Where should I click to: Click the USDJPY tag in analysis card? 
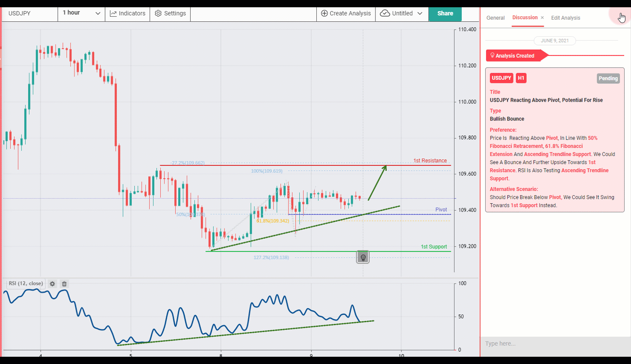[x=501, y=78]
